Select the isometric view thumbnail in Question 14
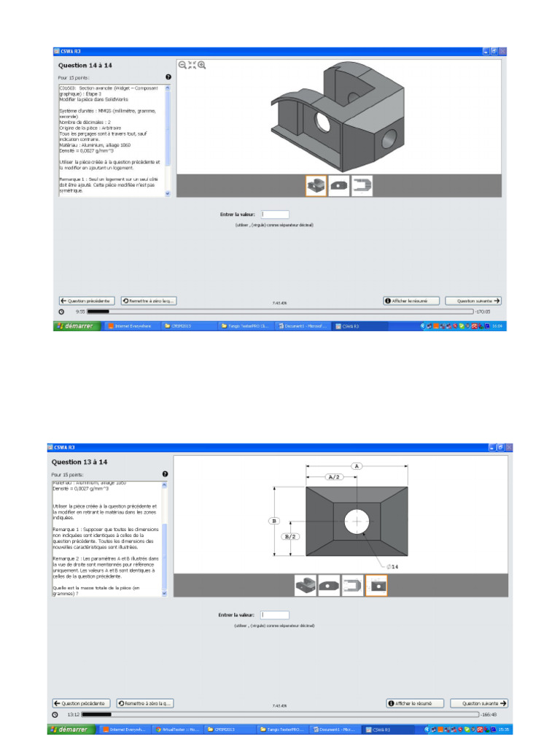The image size is (560, 747). pyautogui.click(x=316, y=186)
